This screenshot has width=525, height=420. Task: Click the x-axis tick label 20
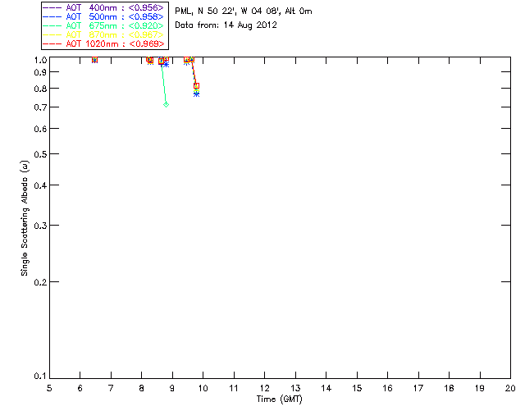510,388
